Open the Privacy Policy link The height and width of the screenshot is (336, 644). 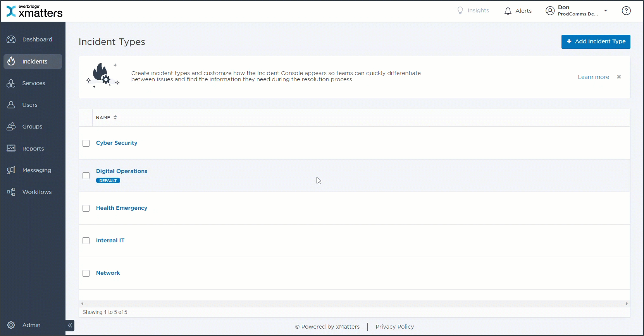click(x=395, y=327)
